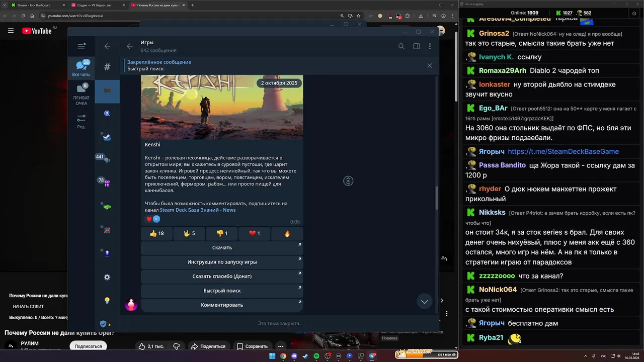Click the Комментировать button
This screenshot has width=644, height=362.
(222, 305)
